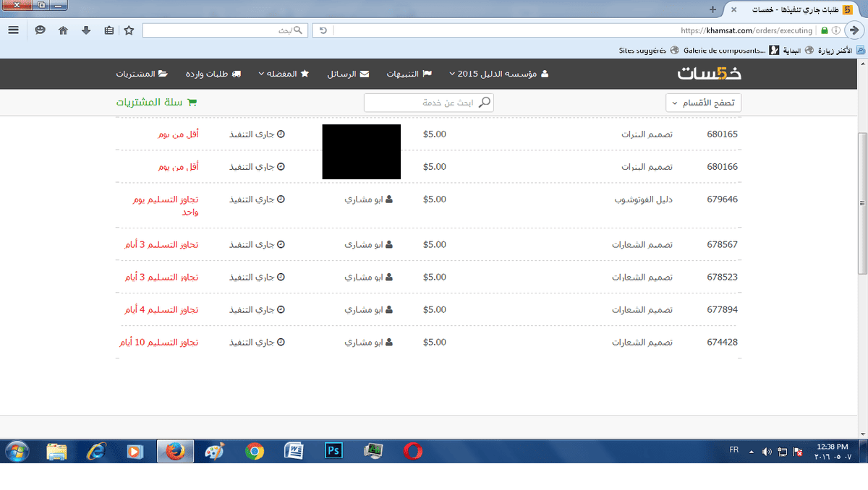Open the مؤسسه الدليل 2015 account menu
The image size is (868, 490).
pos(499,74)
